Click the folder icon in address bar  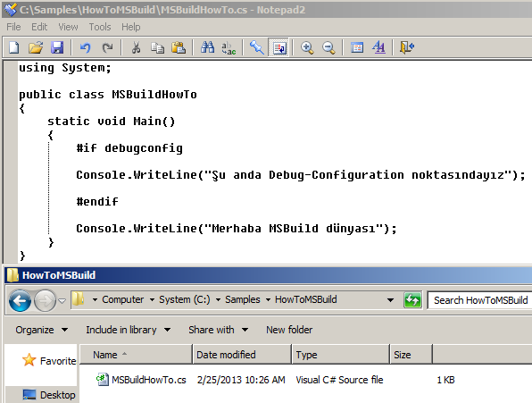tap(79, 299)
